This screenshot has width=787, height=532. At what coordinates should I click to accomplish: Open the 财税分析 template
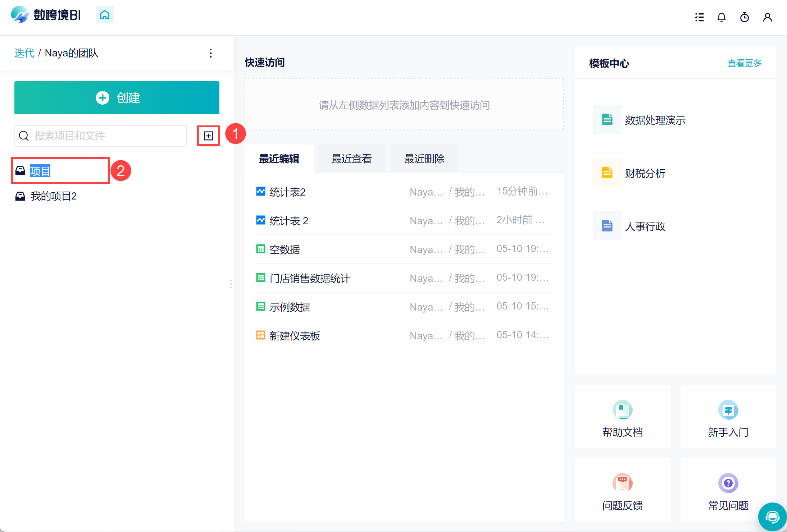[x=645, y=173]
